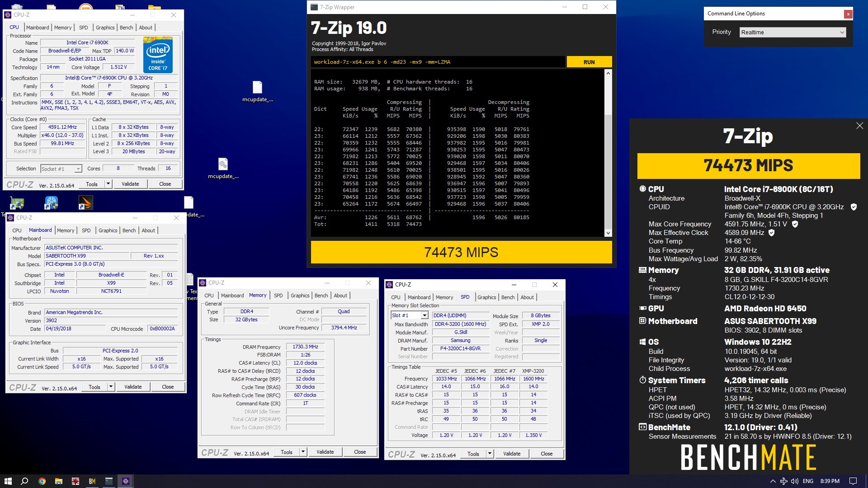Click Intel Core i7 logo in CPU-Z
868x488 pixels.
click(x=158, y=55)
